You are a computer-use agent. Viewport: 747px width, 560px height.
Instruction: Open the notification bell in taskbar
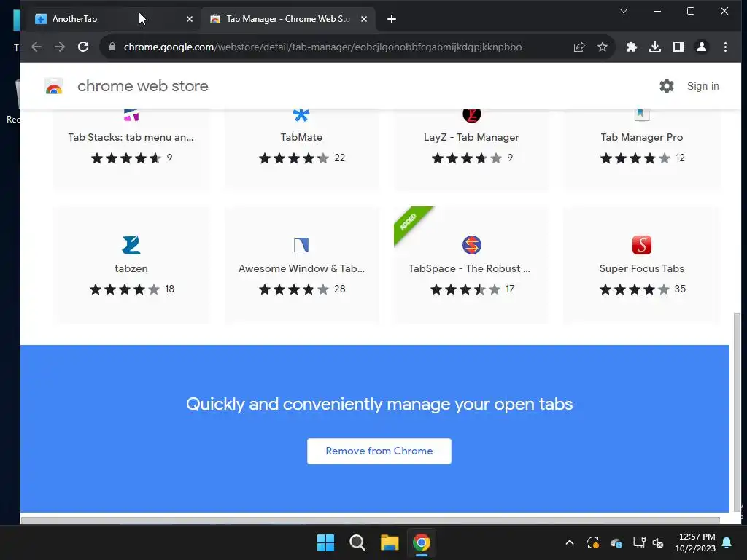(x=727, y=542)
